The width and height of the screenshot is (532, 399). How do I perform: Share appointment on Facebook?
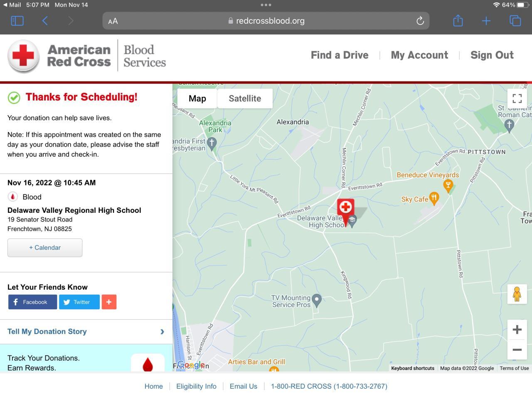(32, 302)
